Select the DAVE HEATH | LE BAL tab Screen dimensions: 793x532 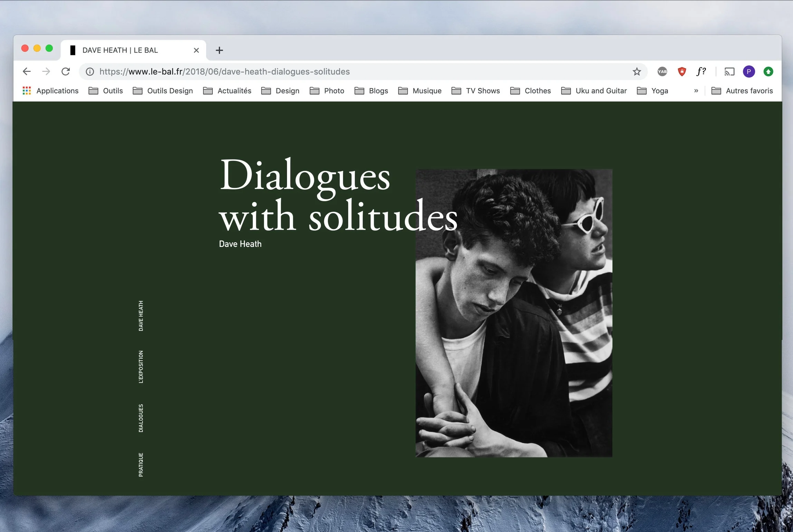pos(133,50)
